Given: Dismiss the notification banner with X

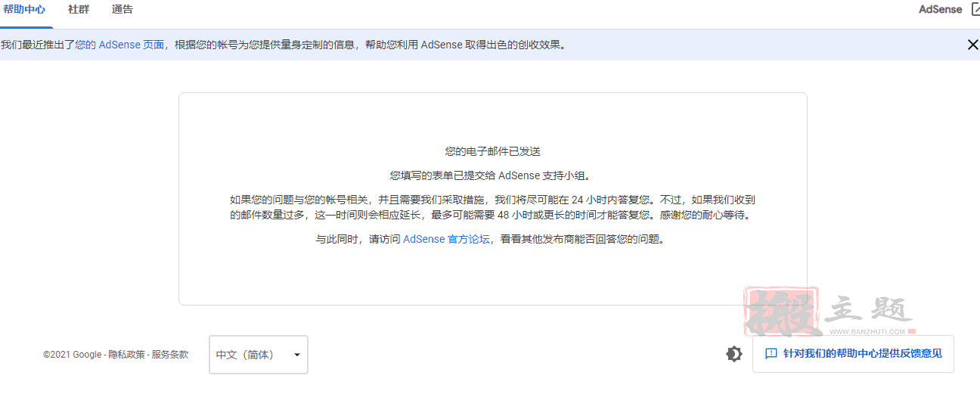Looking at the screenshot, I should (x=973, y=45).
